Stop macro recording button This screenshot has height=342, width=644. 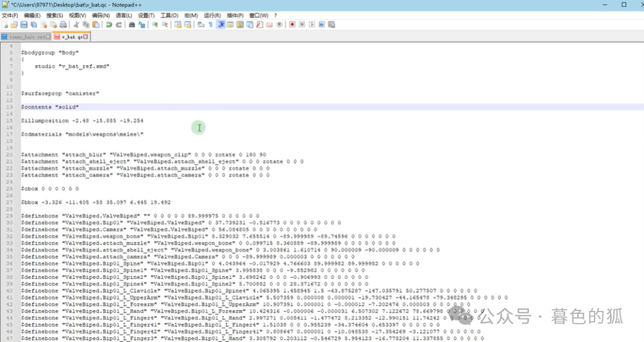point(302,24)
